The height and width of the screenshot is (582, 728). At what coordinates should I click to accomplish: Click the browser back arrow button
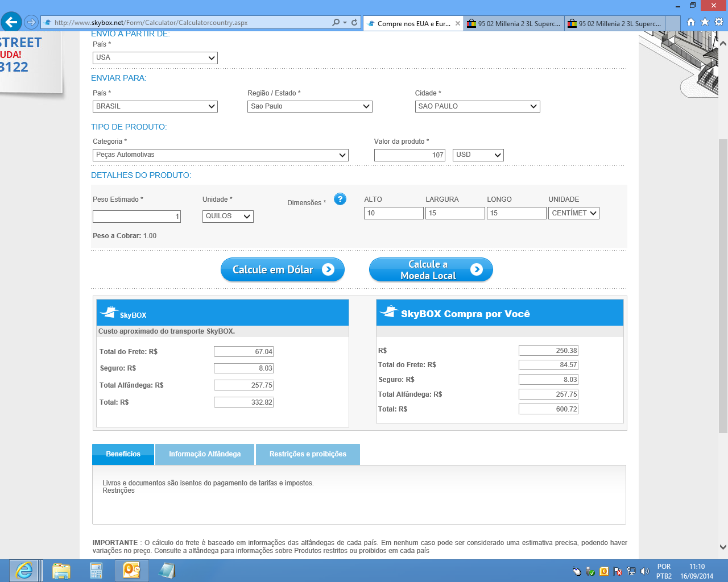coord(11,22)
